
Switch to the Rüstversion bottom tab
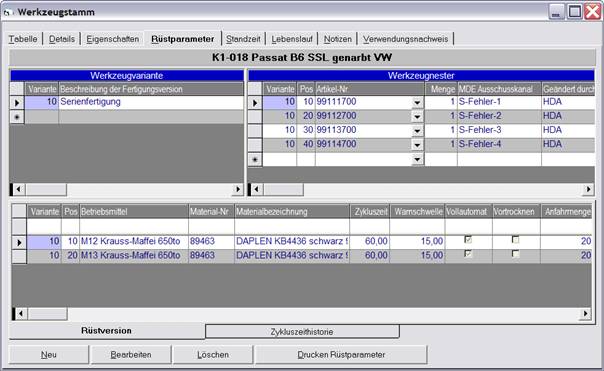(106, 331)
